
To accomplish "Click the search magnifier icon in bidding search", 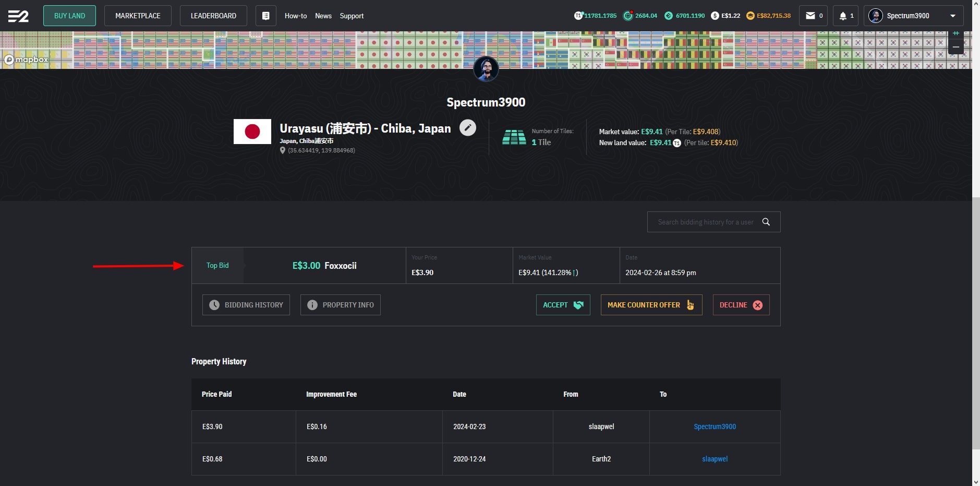I will (766, 222).
